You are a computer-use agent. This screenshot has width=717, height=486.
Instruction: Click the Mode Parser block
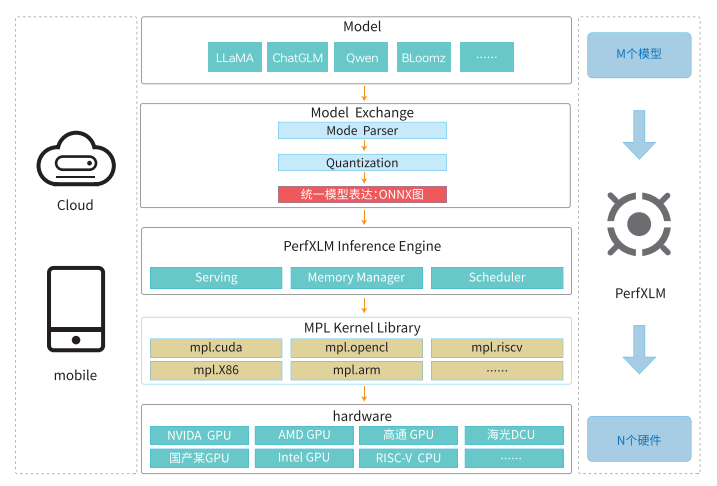pyautogui.click(x=362, y=131)
